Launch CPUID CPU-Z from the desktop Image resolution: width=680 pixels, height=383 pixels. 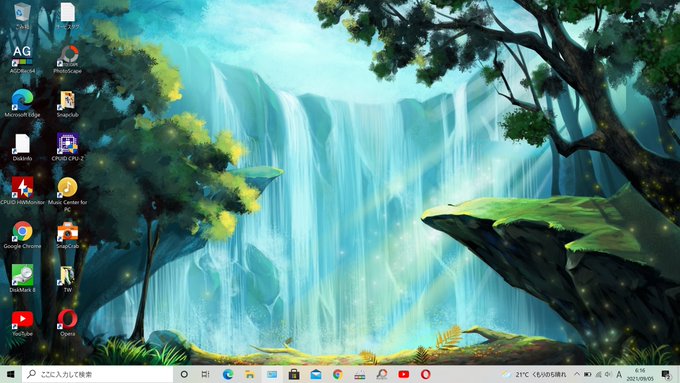(x=67, y=147)
